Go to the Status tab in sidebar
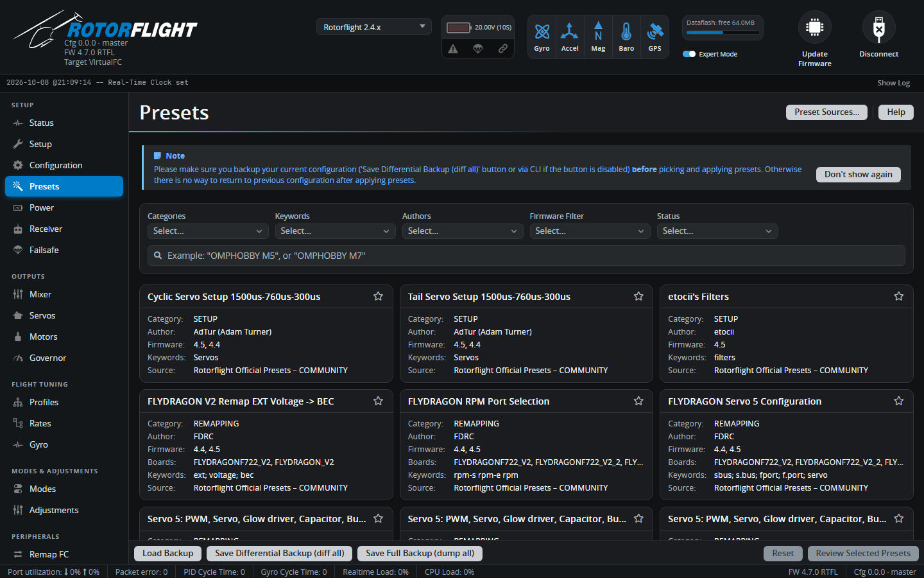Viewport: 924px width, 578px height. (x=64, y=123)
